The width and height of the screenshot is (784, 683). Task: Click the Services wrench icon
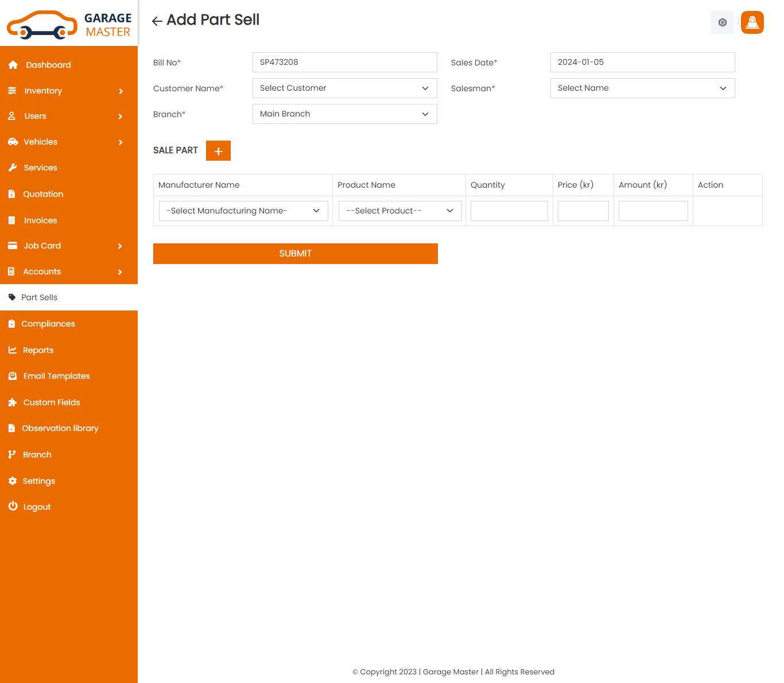[x=13, y=168]
